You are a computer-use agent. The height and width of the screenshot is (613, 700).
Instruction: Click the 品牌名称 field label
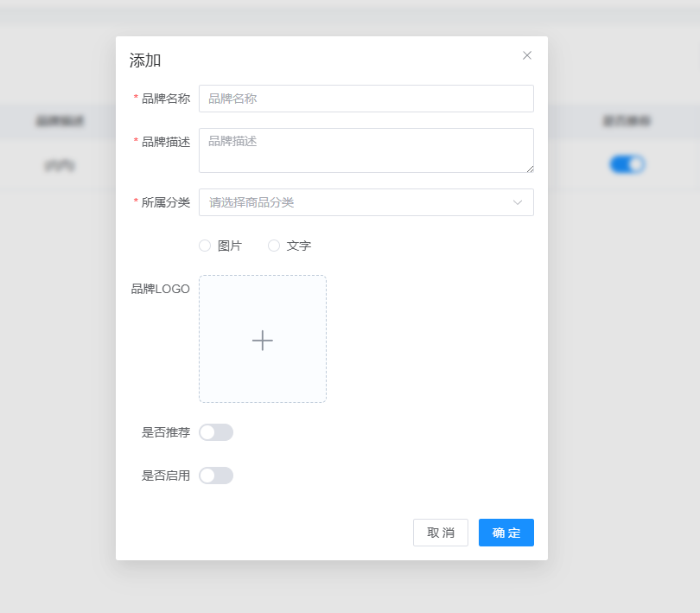[166, 99]
